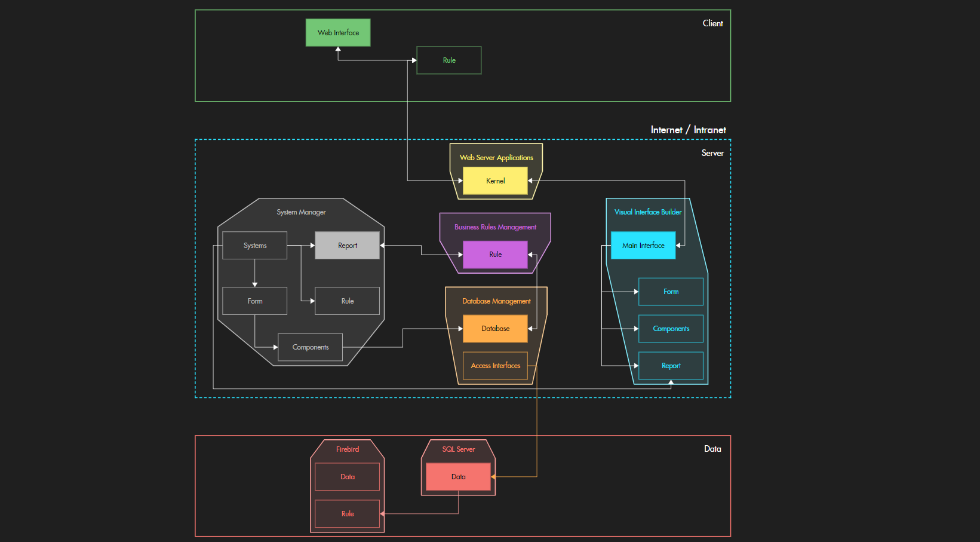Click the Business Rules Management container title
This screenshot has width=980, height=542.
[495, 226]
